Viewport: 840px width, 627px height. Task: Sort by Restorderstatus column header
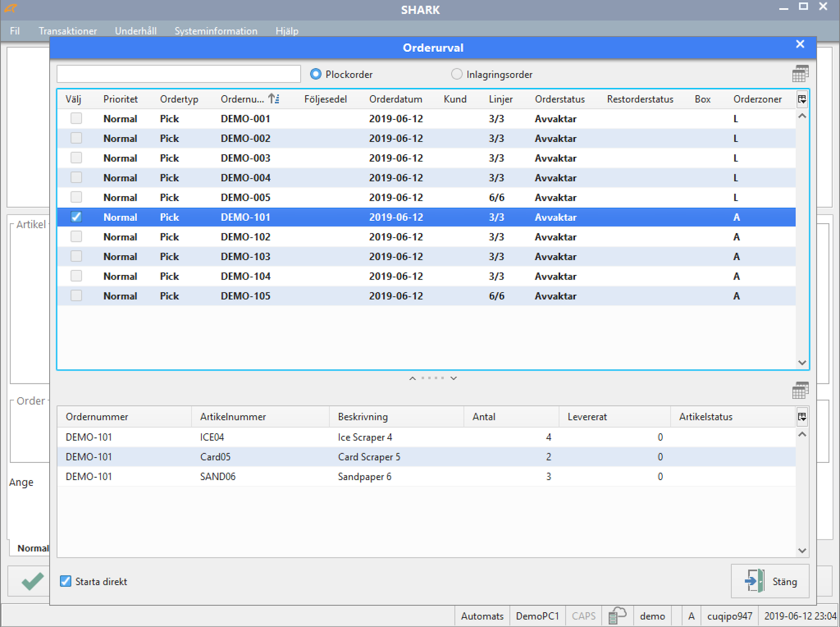tap(640, 99)
